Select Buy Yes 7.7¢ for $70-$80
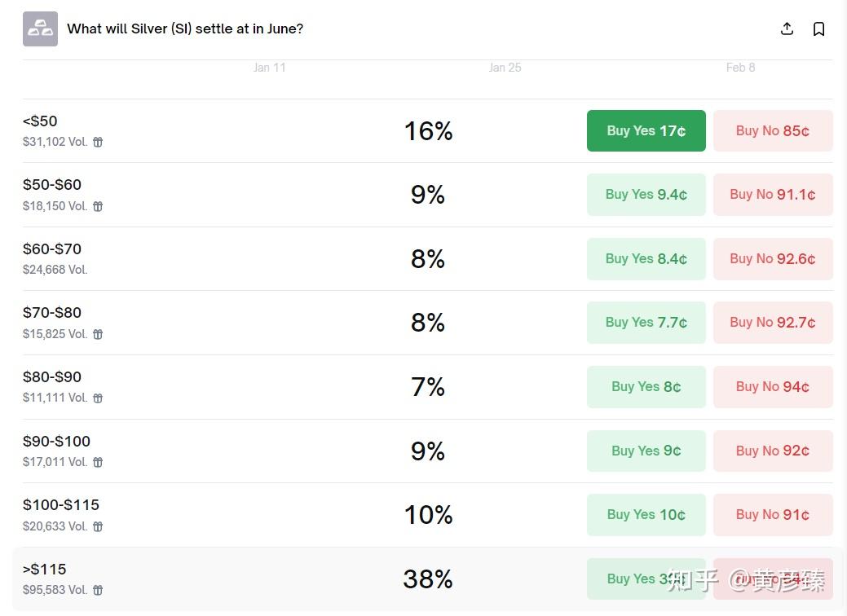847x616 pixels. coord(646,323)
